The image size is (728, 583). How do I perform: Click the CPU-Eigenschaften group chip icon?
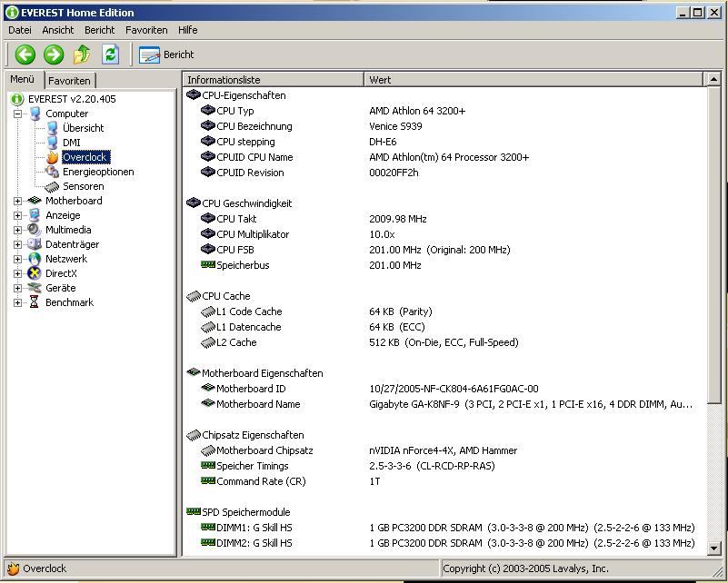click(x=194, y=95)
